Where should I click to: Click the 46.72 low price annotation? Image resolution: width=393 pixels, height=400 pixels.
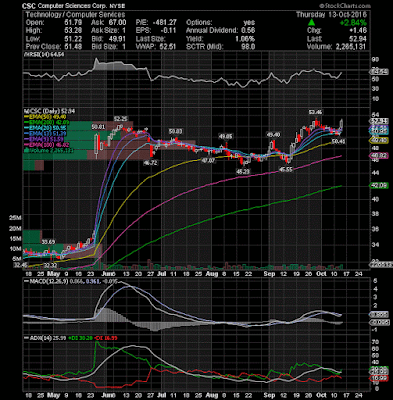click(x=151, y=163)
